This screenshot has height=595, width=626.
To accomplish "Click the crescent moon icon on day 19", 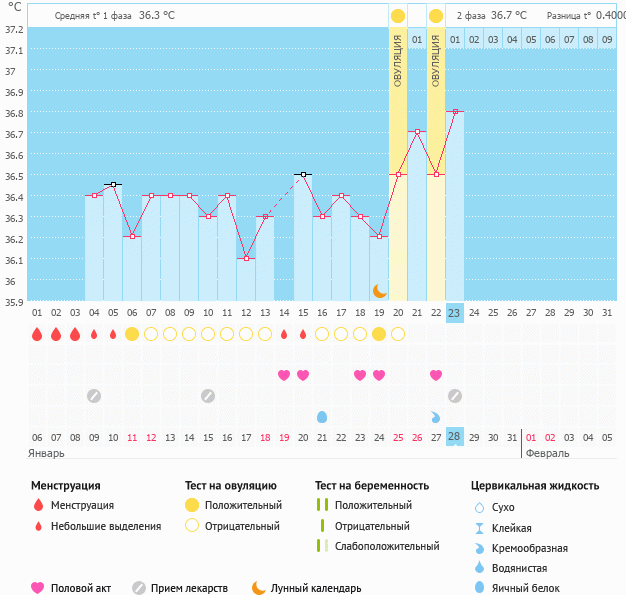I will point(379,290).
